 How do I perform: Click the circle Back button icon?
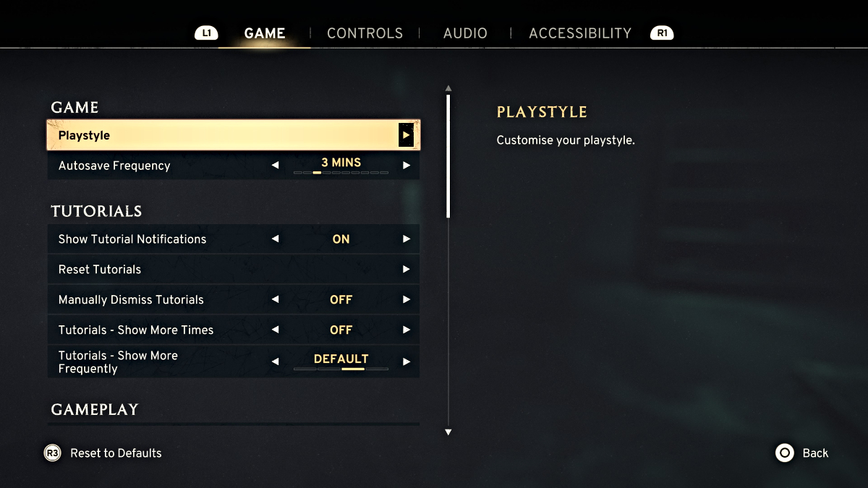click(x=783, y=453)
